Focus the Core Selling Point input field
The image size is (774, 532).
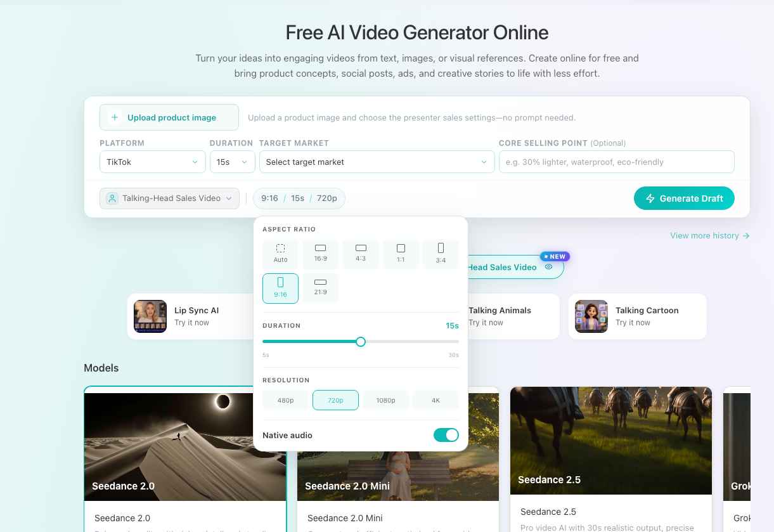pyautogui.click(x=616, y=162)
